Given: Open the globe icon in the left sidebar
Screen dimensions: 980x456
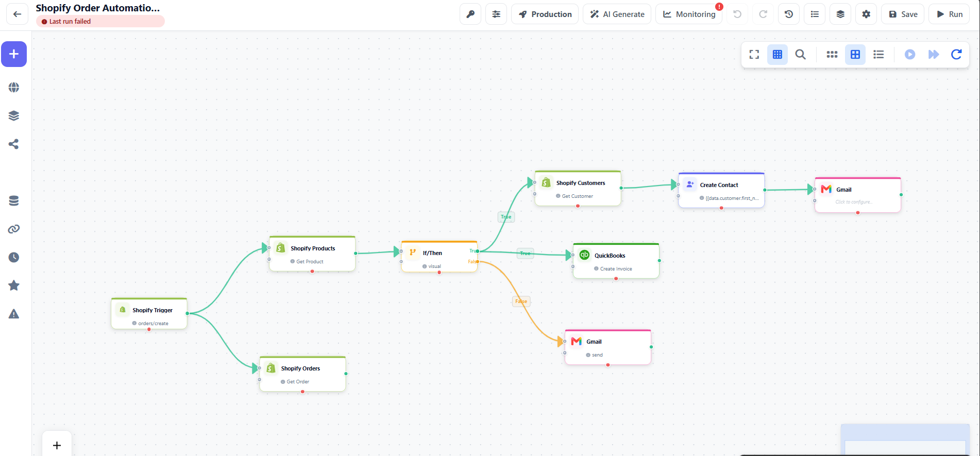Looking at the screenshot, I should pyautogui.click(x=14, y=88).
